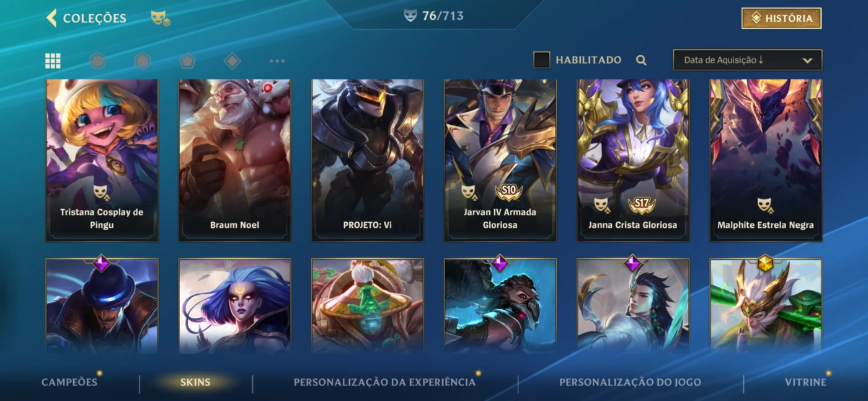Go back using the Coleções arrow

51,18
